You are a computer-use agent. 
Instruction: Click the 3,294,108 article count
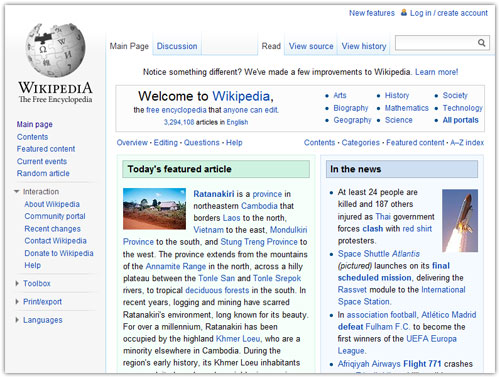[179, 122]
